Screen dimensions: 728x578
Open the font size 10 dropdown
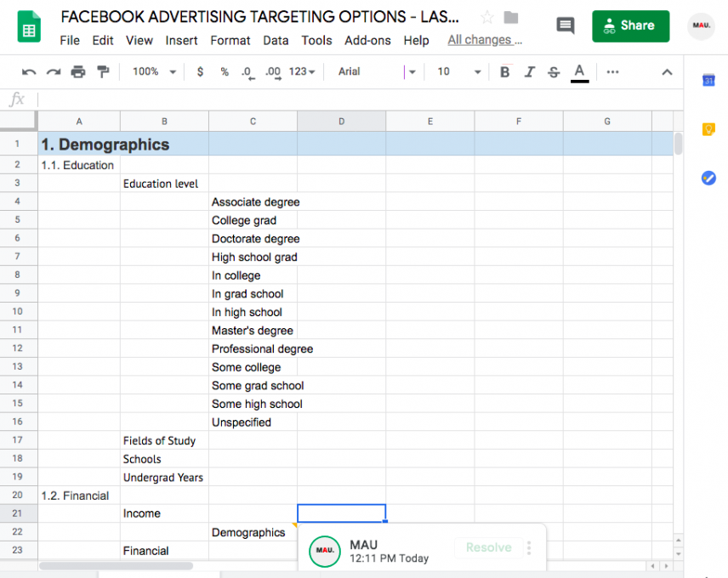pyautogui.click(x=458, y=71)
